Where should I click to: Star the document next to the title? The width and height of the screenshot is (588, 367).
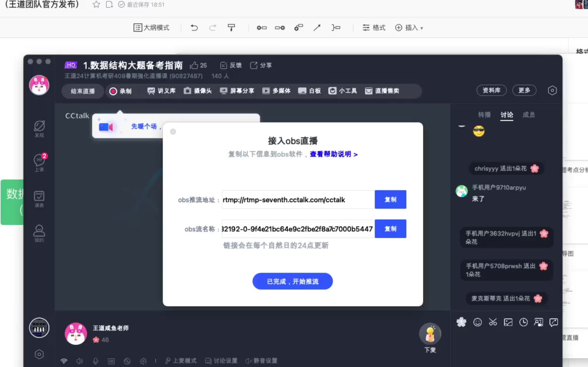click(x=96, y=5)
